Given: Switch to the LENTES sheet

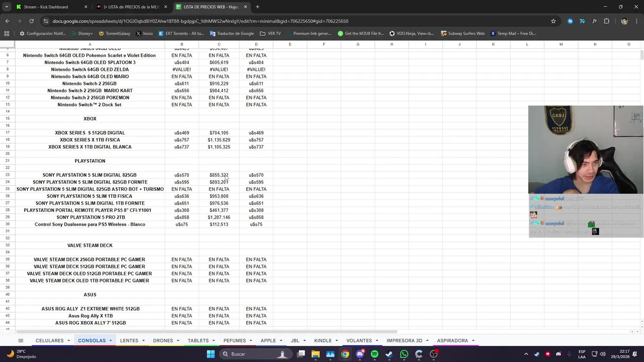Looking at the screenshot, I should tap(129, 340).
